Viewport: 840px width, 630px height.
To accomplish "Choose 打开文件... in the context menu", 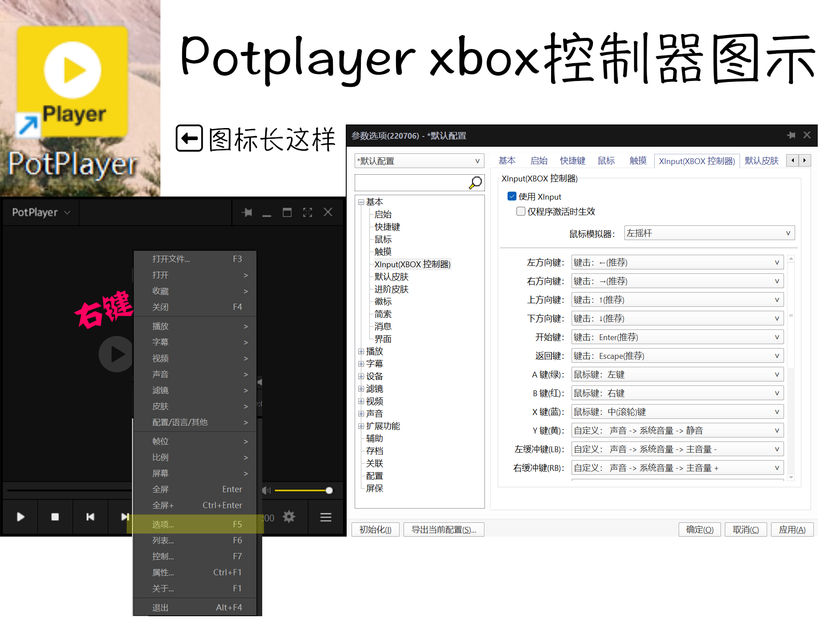I will pyautogui.click(x=196, y=259).
